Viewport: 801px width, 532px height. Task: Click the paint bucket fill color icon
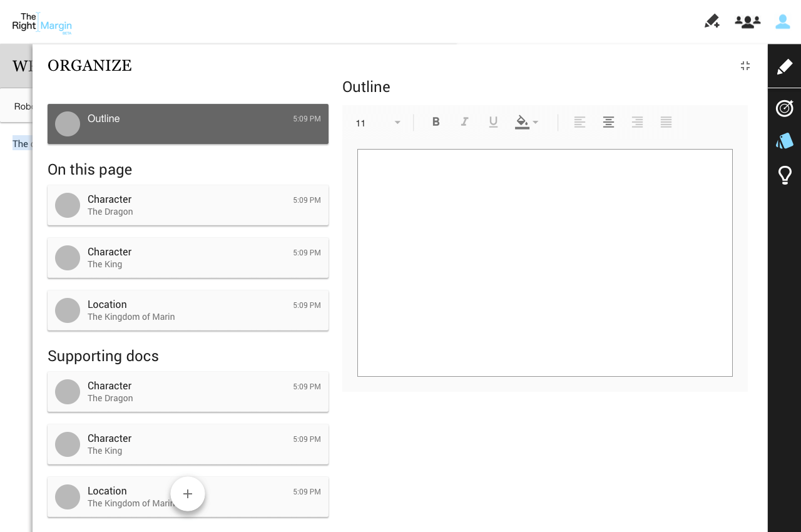coord(521,121)
